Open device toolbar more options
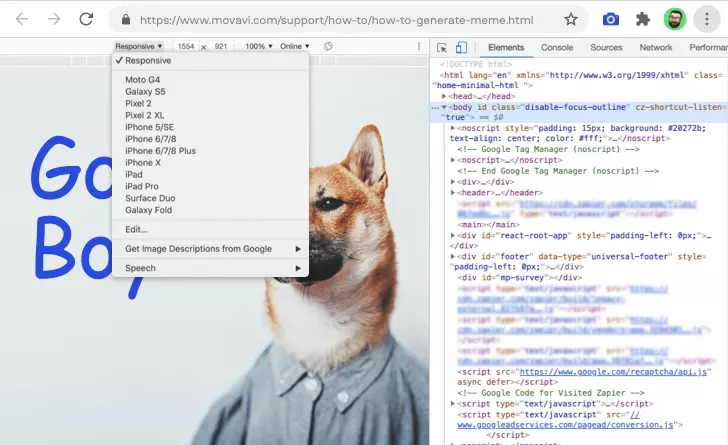 419,46
